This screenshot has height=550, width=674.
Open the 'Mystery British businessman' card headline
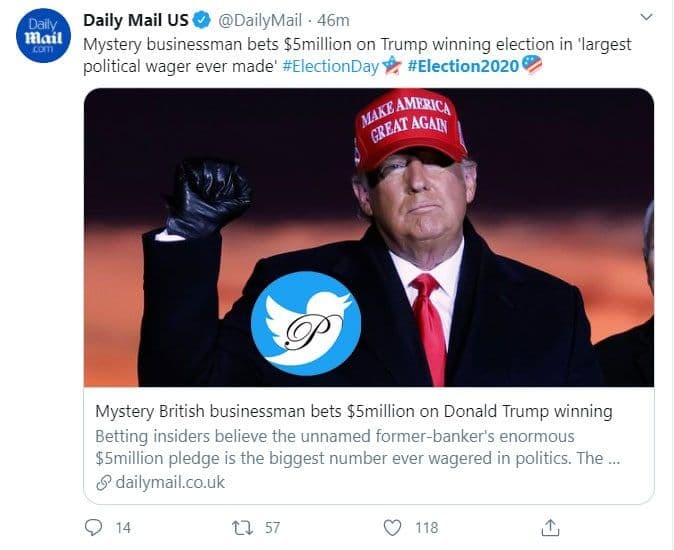353,412
